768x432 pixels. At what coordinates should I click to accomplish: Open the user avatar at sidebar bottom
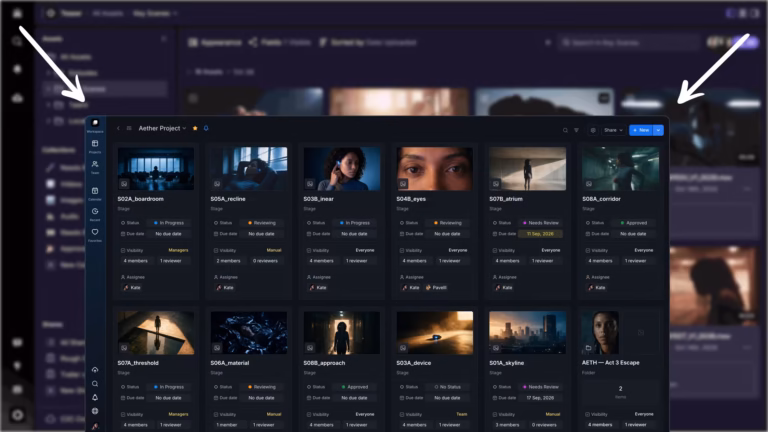click(95, 426)
